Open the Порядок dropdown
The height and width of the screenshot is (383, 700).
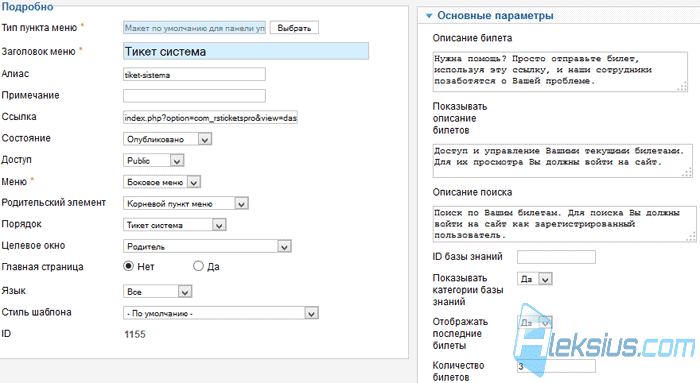coord(175,225)
